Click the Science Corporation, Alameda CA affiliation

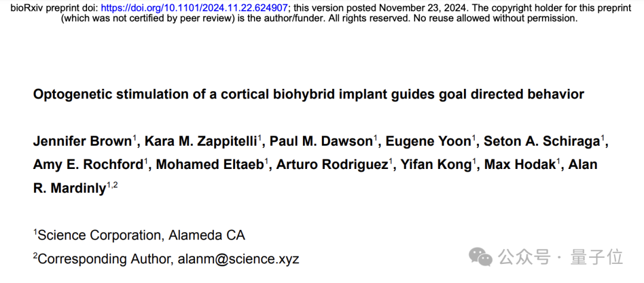point(141,235)
